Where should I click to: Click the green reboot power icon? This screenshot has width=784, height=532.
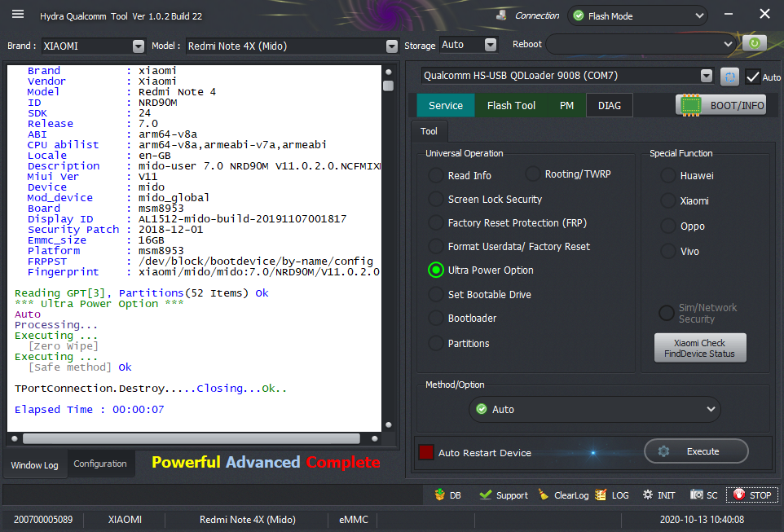(754, 43)
